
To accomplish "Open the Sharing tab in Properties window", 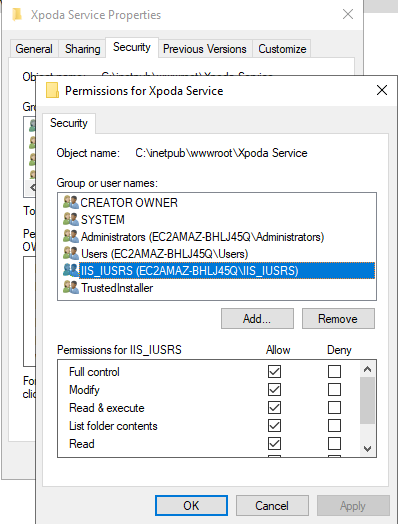I will [83, 49].
